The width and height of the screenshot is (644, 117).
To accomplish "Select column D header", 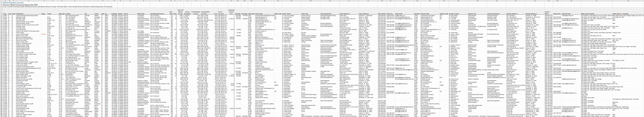I will pyautogui.click(x=28, y=1).
